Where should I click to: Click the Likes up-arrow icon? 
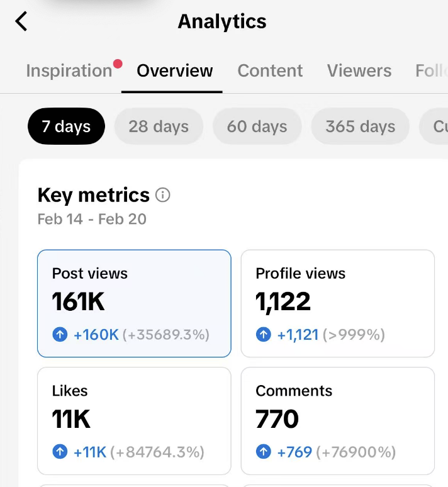(60, 452)
